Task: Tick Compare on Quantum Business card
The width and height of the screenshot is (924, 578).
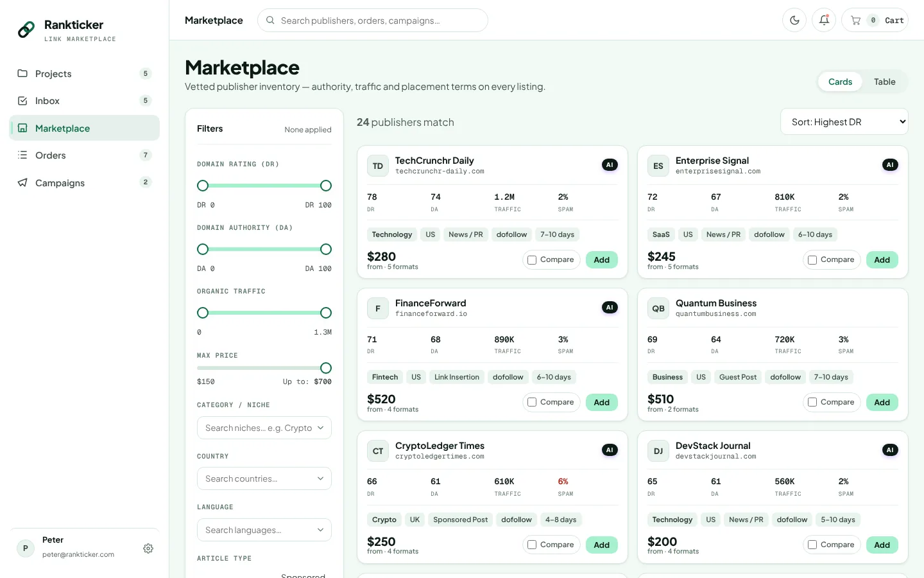Action: [812, 403]
